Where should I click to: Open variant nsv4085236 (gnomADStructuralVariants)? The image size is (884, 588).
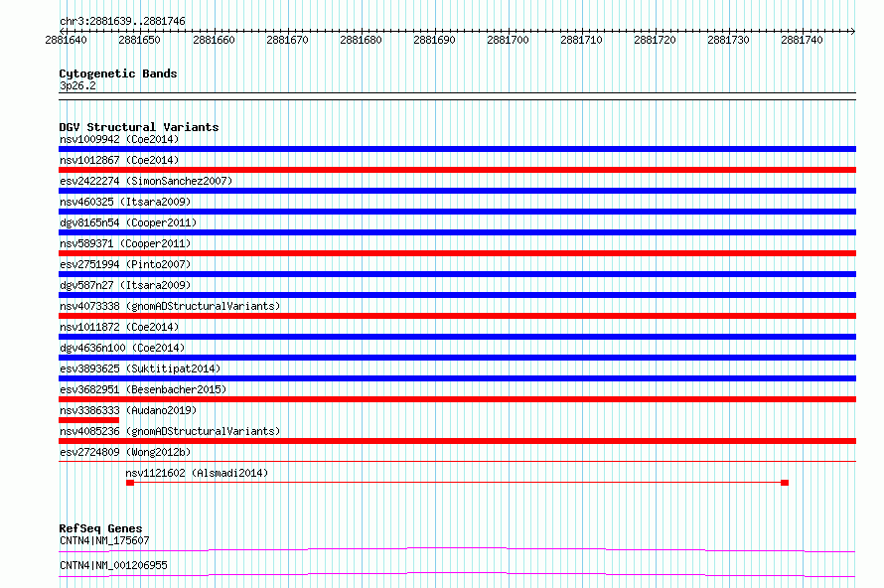click(x=170, y=431)
